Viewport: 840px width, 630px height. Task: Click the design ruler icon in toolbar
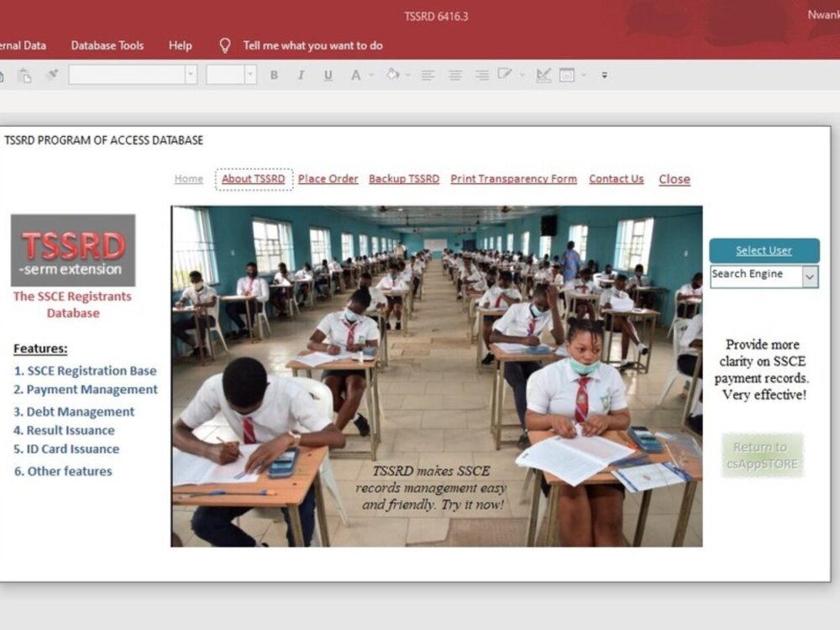click(x=543, y=75)
